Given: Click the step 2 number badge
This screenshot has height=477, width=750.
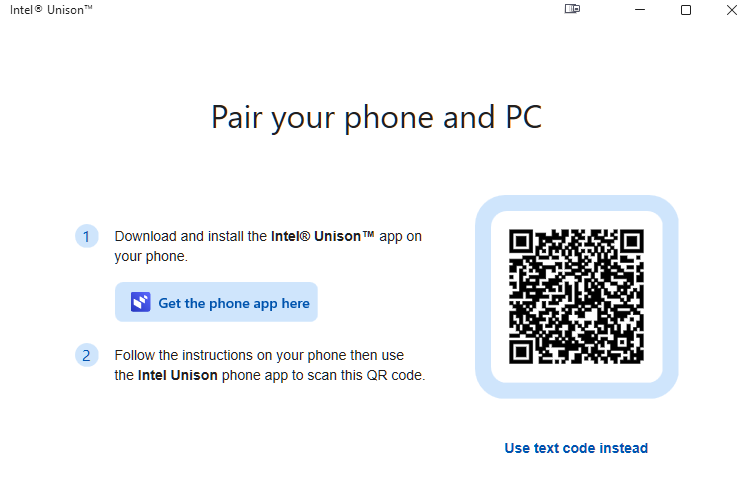Looking at the screenshot, I should pyautogui.click(x=87, y=355).
